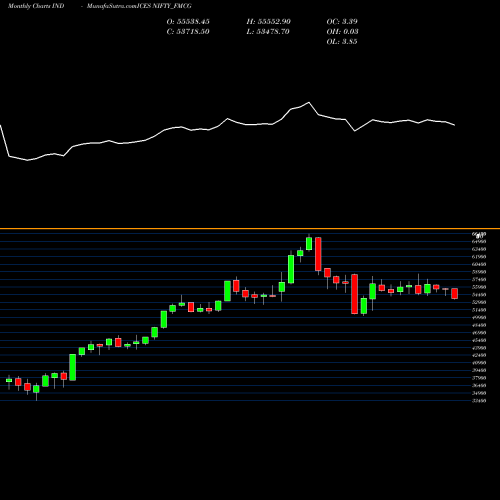Click the last red candle on the right
Viewport: 500px width, 500px height.
(455, 293)
